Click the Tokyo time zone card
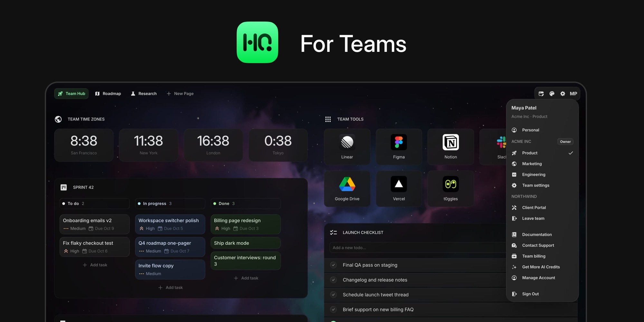Viewport: 644px width, 322px height. pyautogui.click(x=278, y=145)
